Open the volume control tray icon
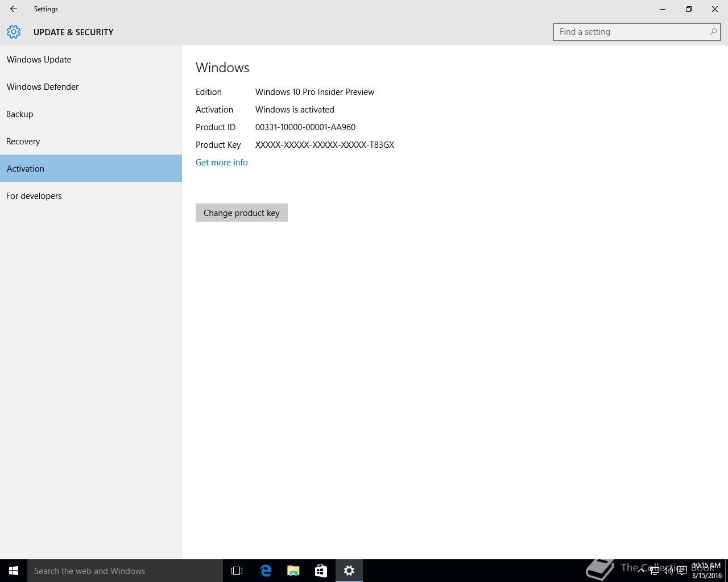This screenshot has width=728, height=582. (668, 571)
